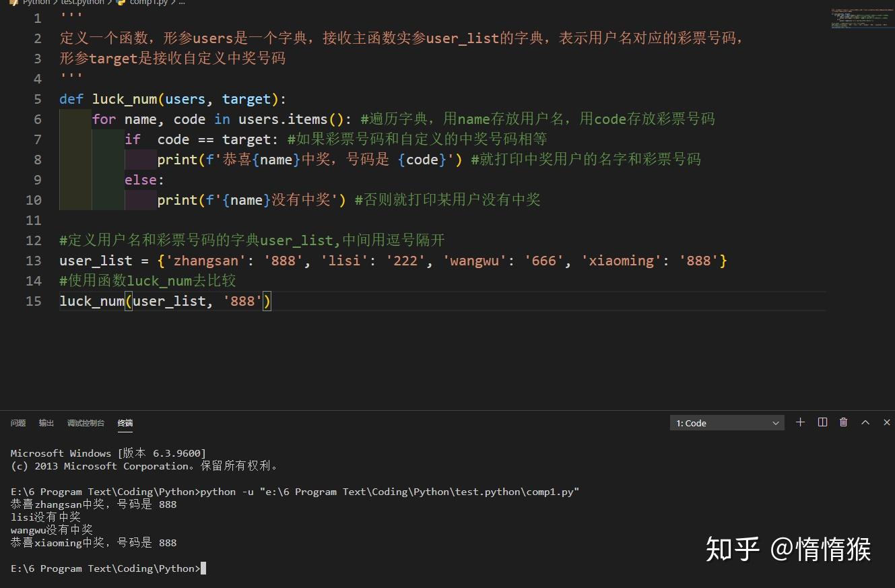Switch to the 问题 (Problems) tab
The width and height of the screenshot is (895, 588).
18,423
